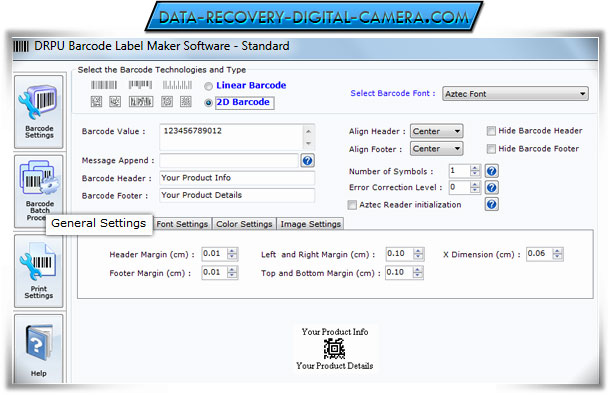The image size is (610, 395).
Task: Click Header Margin stepper arrows
Action: [232, 254]
